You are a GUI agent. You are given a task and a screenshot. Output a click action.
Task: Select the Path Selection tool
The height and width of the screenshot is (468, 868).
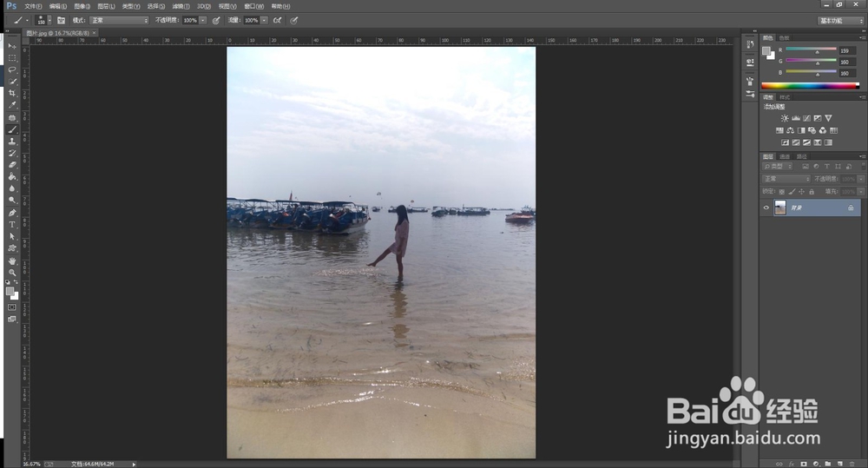click(12, 236)
